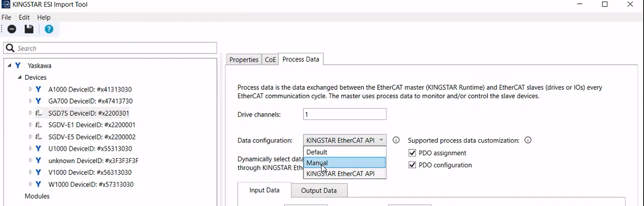Click the Drive channels input field
This screenshot has width=644, height=206.
point(345,114)
